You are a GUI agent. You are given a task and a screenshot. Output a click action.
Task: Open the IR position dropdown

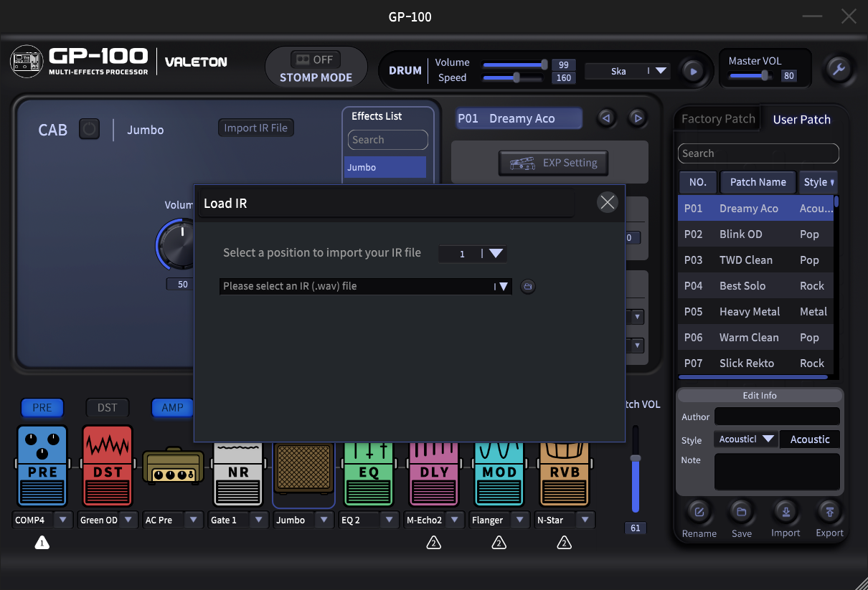(x=497, y=254)
